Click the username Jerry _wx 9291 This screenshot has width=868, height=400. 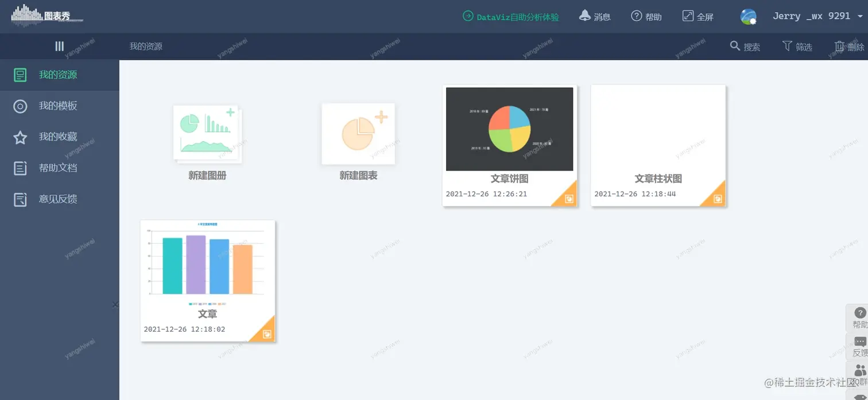point(811,16)
